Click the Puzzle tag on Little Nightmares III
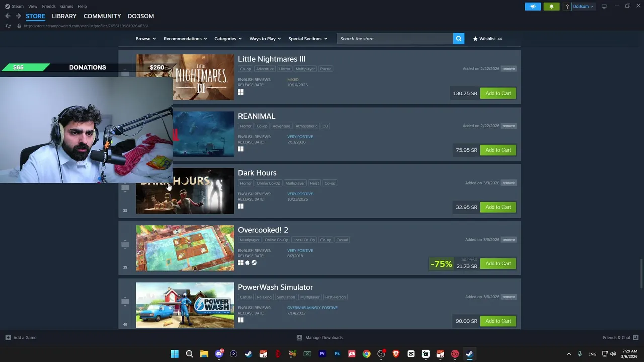This screenshot has height=362, width=644. tap(326, 69)
